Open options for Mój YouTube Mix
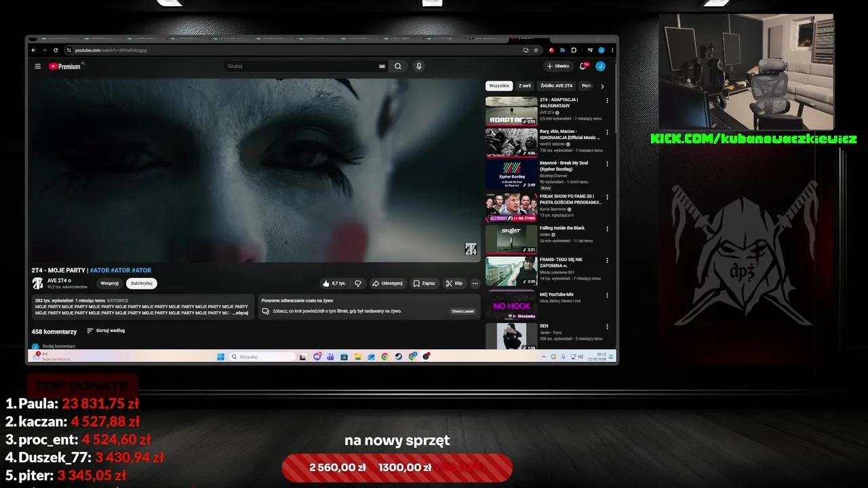Viewport: 868px width, 488px height. click(x=607, y=296)
